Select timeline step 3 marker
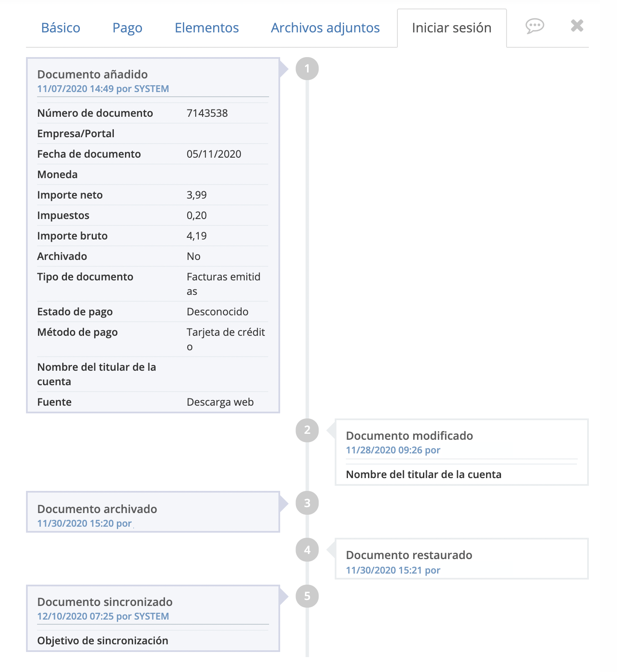Image resolution: width=617 pixels, height=672 pixels. click(x=307, y=503)
